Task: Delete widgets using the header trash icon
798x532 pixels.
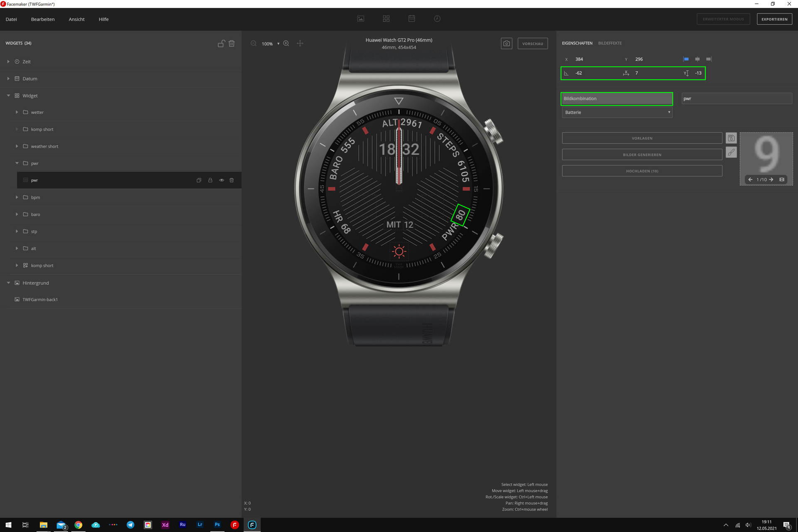Action: tap(232, 43)
